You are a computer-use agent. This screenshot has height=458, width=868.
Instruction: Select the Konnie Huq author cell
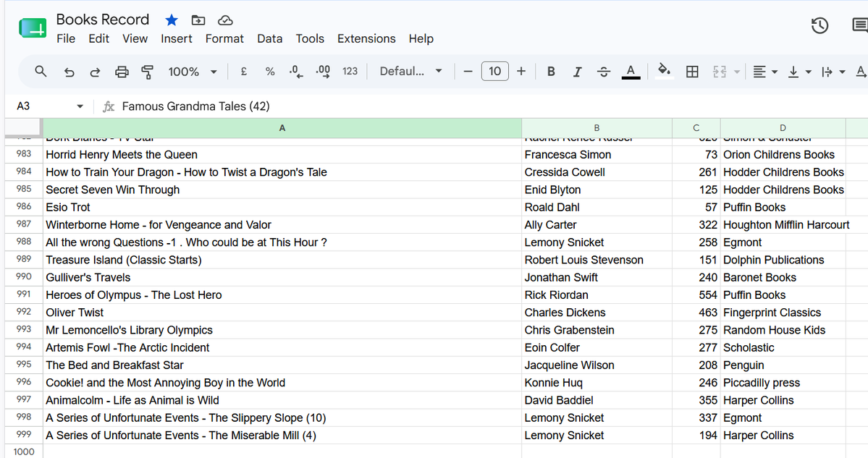[x=597, y=383]
